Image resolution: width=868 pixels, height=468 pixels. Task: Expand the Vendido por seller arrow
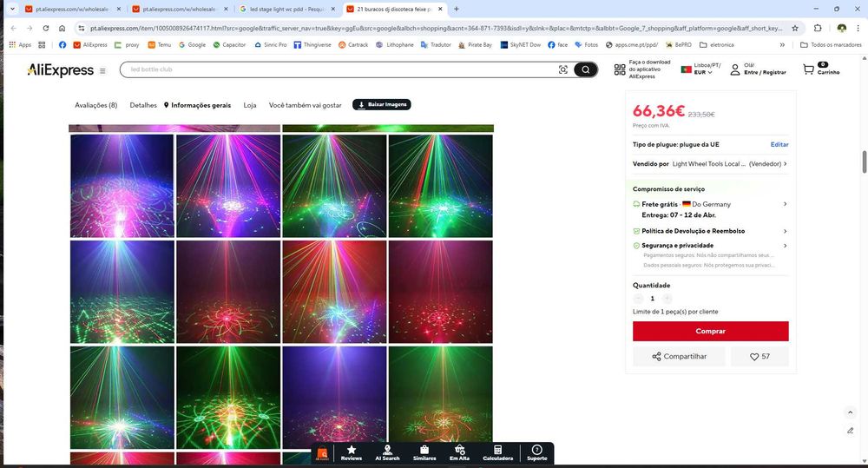pyautogui.click(x=785, y=164)
